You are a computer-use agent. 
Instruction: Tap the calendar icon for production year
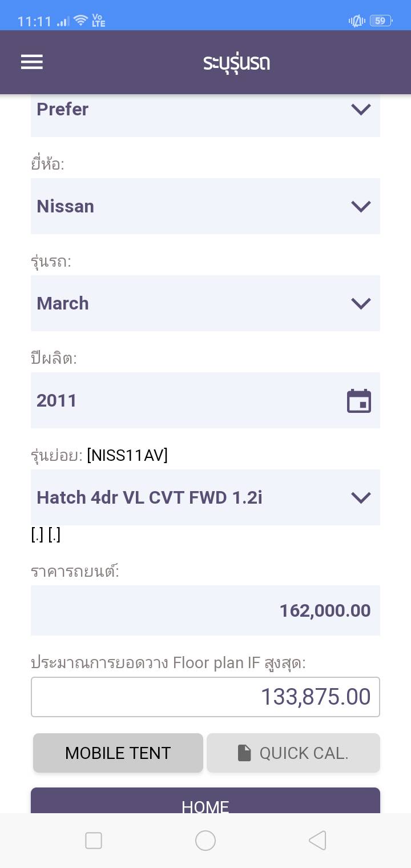[x=359, y=401]
